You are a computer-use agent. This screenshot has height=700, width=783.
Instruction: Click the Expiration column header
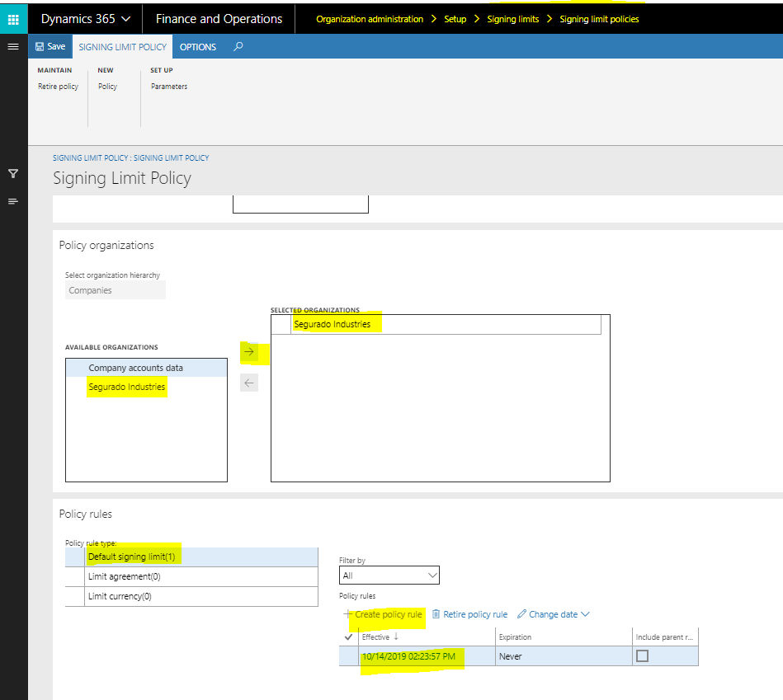tap(564, 637)
